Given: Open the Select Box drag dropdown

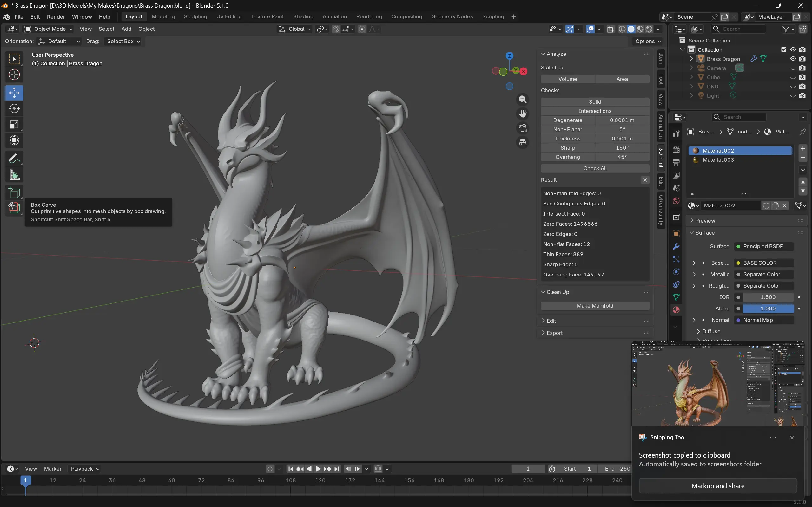Looking at the screenshot, I should (x=122, y=41).
